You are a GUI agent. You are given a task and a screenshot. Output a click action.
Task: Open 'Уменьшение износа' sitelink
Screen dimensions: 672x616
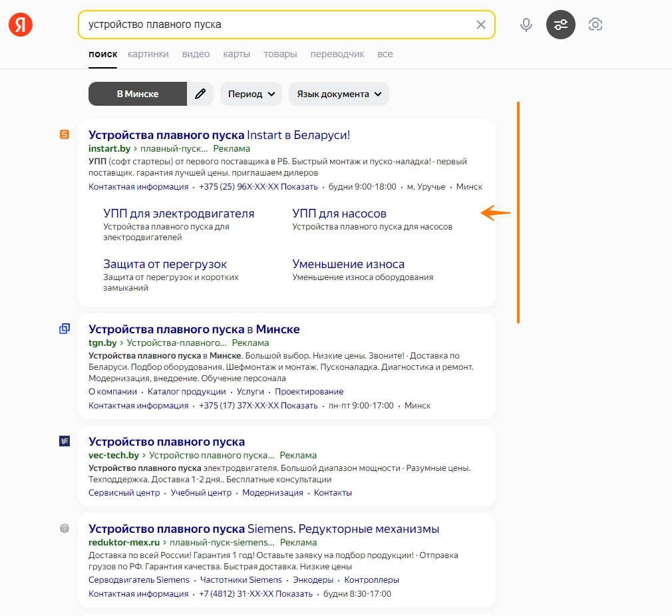click(x=349, y=264)
